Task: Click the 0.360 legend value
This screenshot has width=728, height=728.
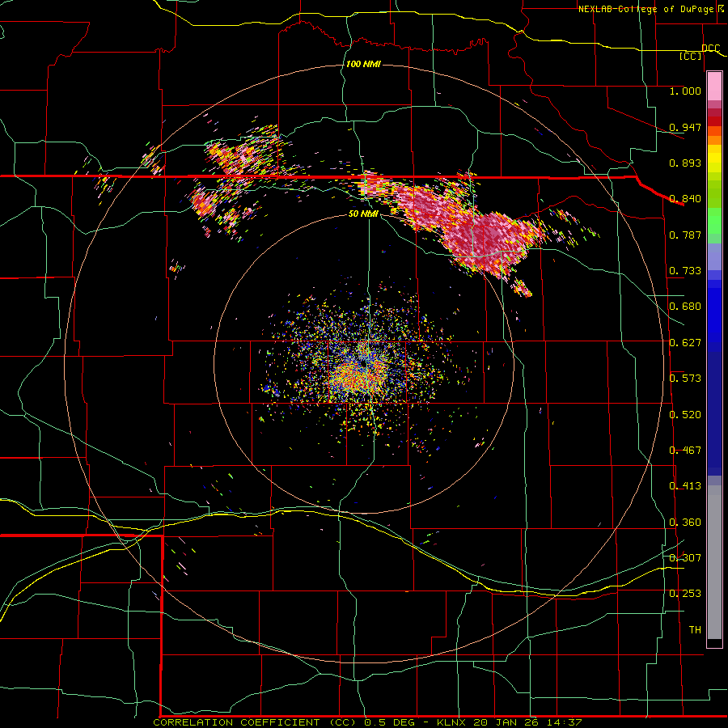Action: click(x=685, y=522)
